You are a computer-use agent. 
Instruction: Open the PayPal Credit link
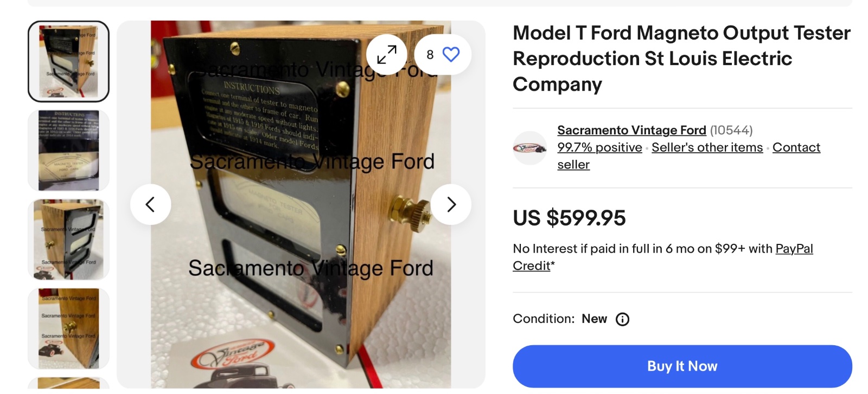point(794,249)
